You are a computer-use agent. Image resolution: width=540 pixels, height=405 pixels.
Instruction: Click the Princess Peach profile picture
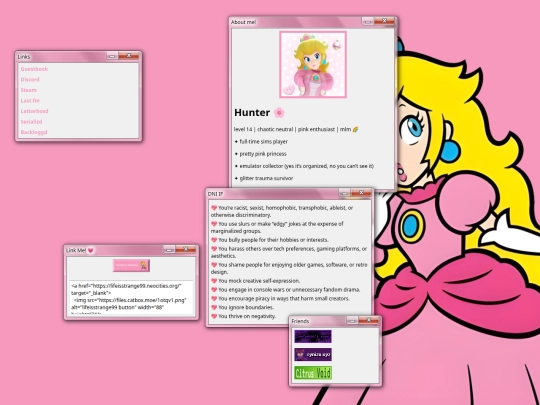coord(313,64)
